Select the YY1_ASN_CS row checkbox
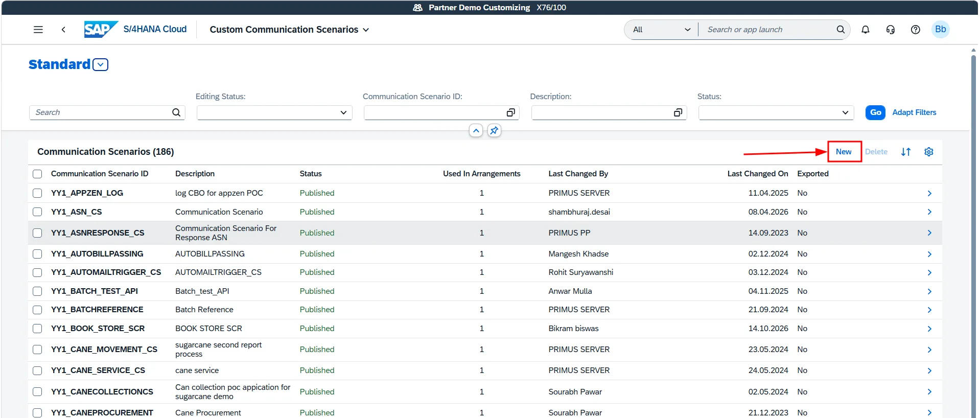This screenshot has height=418, width=980. [37, 212]
